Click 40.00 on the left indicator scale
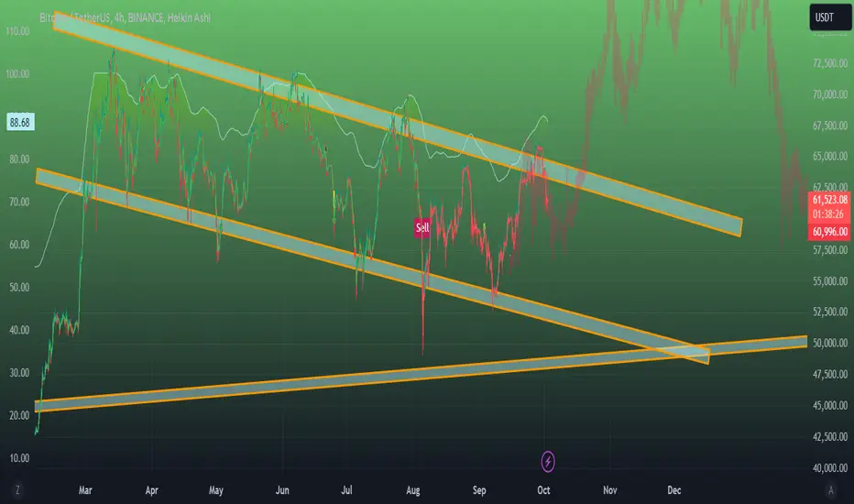This screenshot has height=504, width=854. [19, 330]
